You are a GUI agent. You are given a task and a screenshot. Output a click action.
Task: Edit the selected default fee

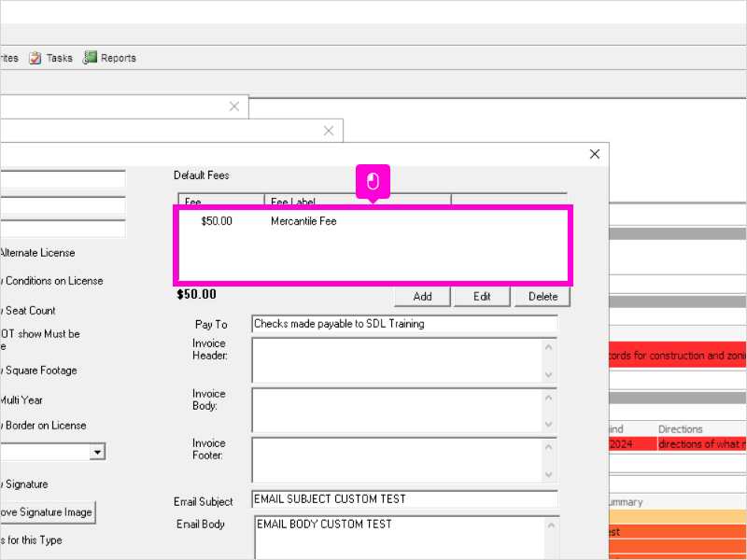click(482, 296)
